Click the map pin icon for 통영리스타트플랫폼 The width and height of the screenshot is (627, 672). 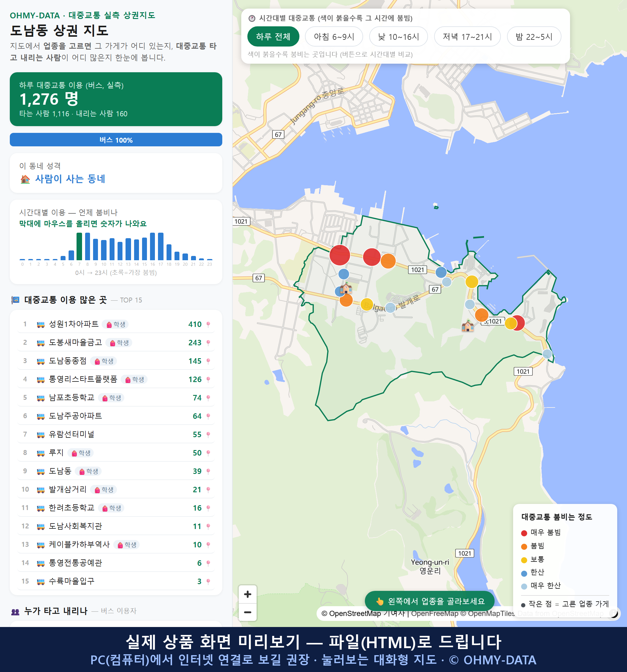click(x=208, y=379)
